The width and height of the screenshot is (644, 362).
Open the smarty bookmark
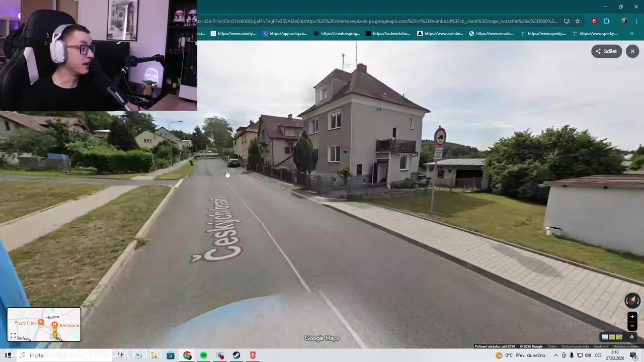coord(233,34)
